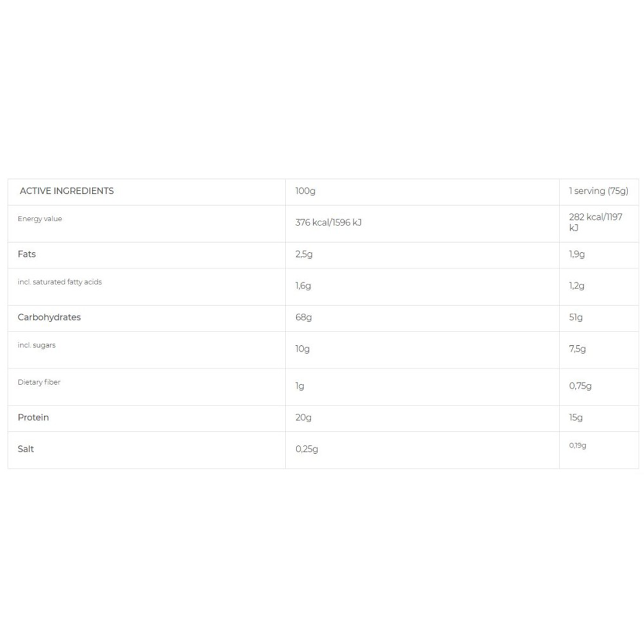Select the incl. sugars row label
The width and height of the screenshot is (644, 644).
(x=36, y=345)
